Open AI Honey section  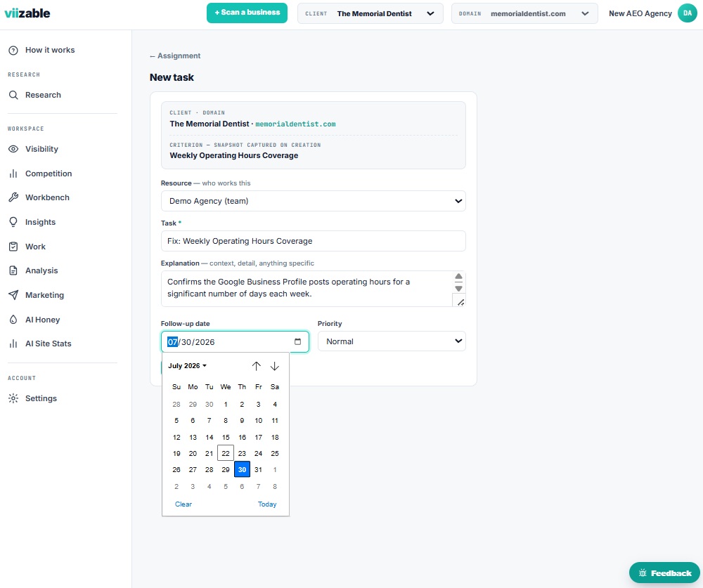point(43,320)
